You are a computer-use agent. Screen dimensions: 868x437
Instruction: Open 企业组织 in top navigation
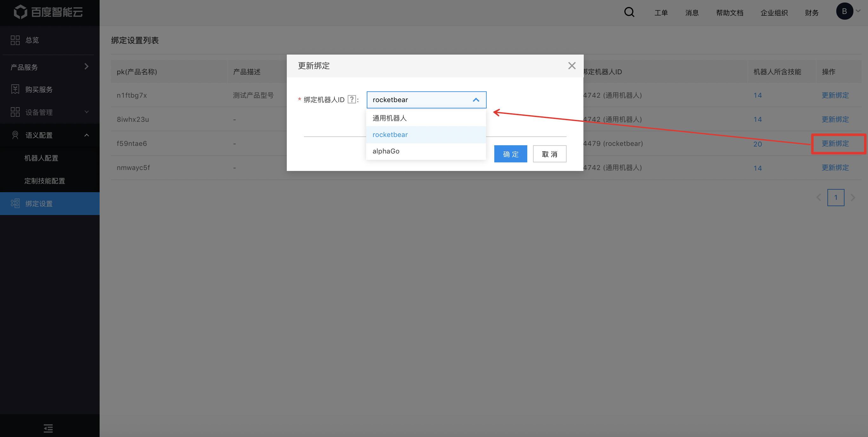(x=774, y=13)
